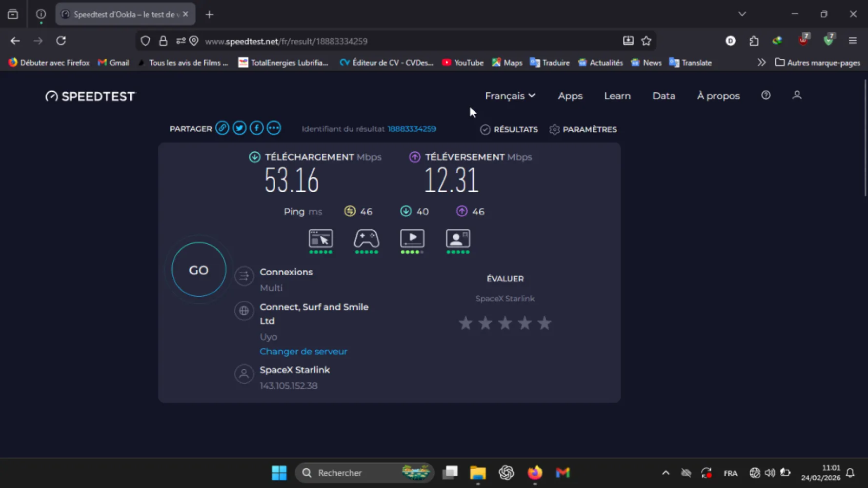Click the server globe icon
Viewport: 868px width, 488px height.
pyautogui.click(x=244, y=311)
